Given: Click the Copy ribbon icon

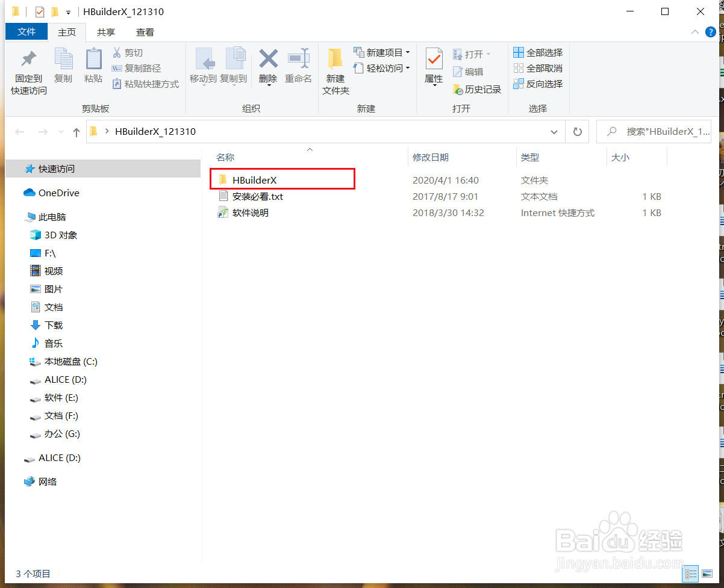Looking at the screenshot, I should pyautogui.click(x=63, y=59).
